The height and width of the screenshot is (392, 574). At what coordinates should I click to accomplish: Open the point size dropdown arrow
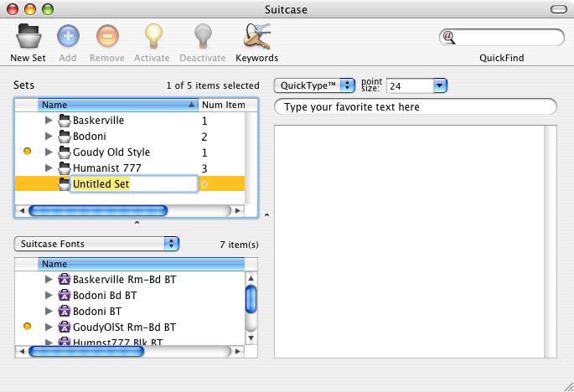(x=440, y=85)
